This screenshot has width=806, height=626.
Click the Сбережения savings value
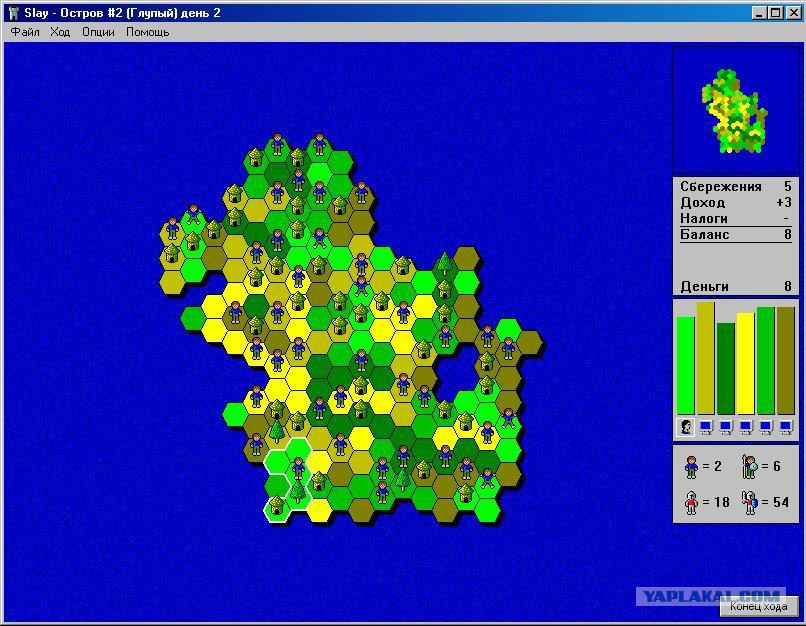pyautogui.click(x=787, y=186)
